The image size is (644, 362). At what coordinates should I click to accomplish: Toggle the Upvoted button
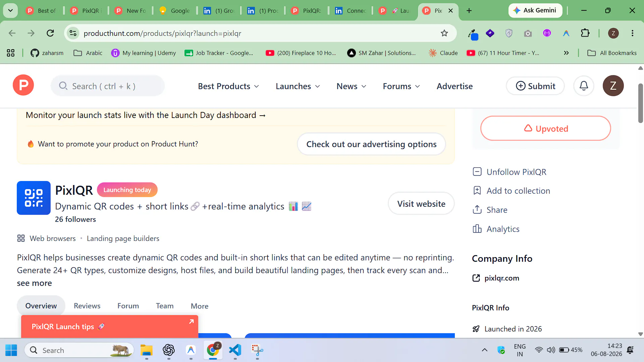[545, 128]
